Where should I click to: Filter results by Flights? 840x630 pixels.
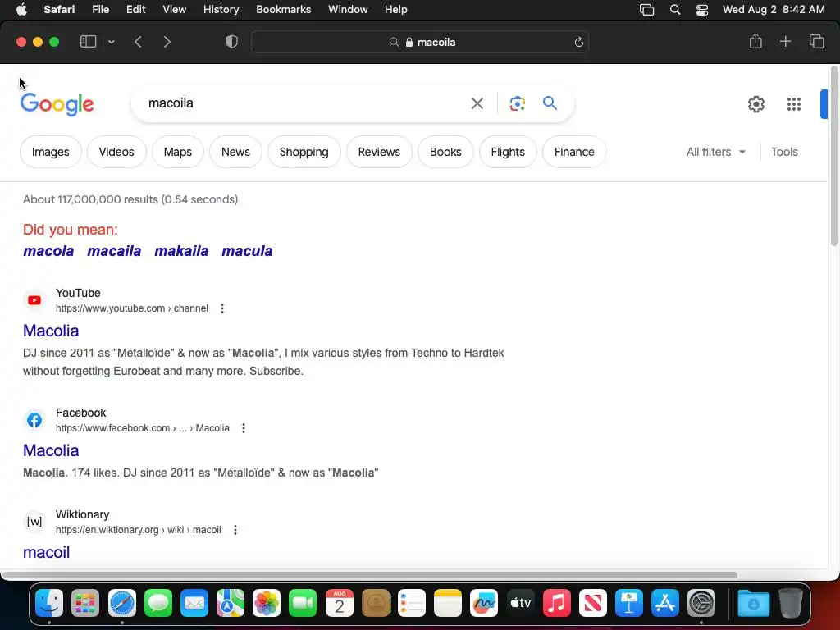pyautogui.click(x=508, y=152)
